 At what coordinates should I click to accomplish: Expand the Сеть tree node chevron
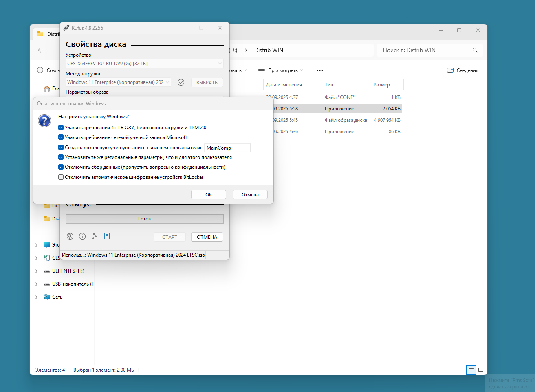[36, 297]
